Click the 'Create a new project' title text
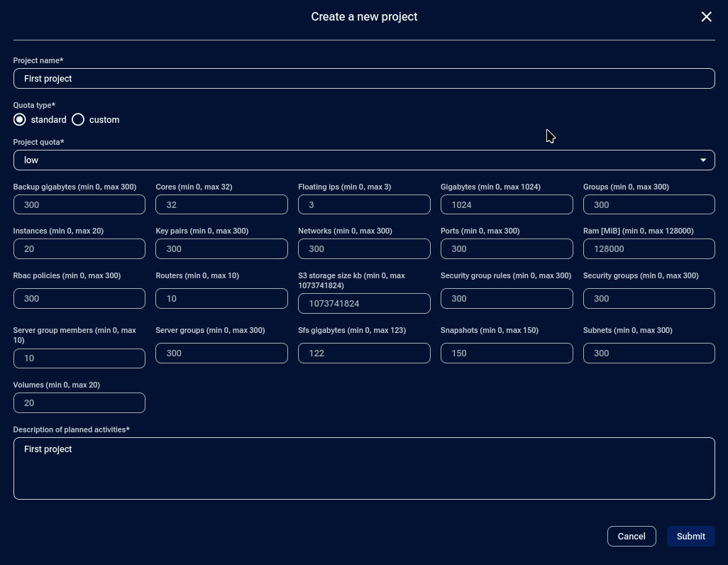 364,17
